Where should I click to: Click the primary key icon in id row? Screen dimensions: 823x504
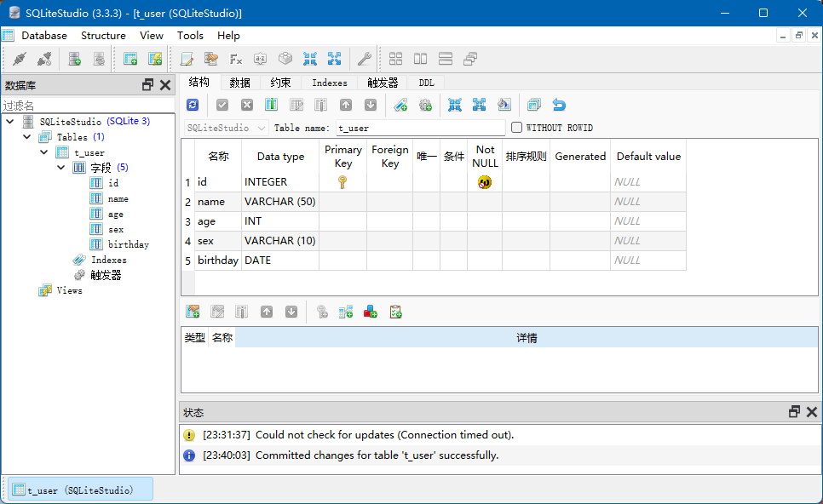(x=342, y=182)
